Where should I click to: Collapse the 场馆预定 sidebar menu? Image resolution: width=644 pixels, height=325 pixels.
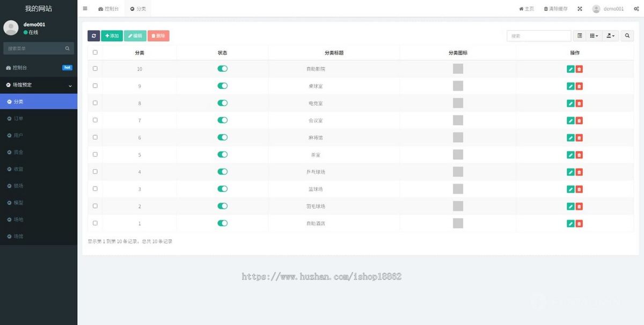click(x=39, y=85)
